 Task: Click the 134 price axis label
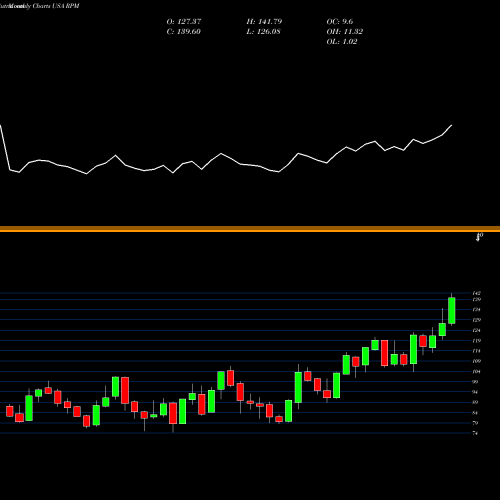click(x=477, y=310)
